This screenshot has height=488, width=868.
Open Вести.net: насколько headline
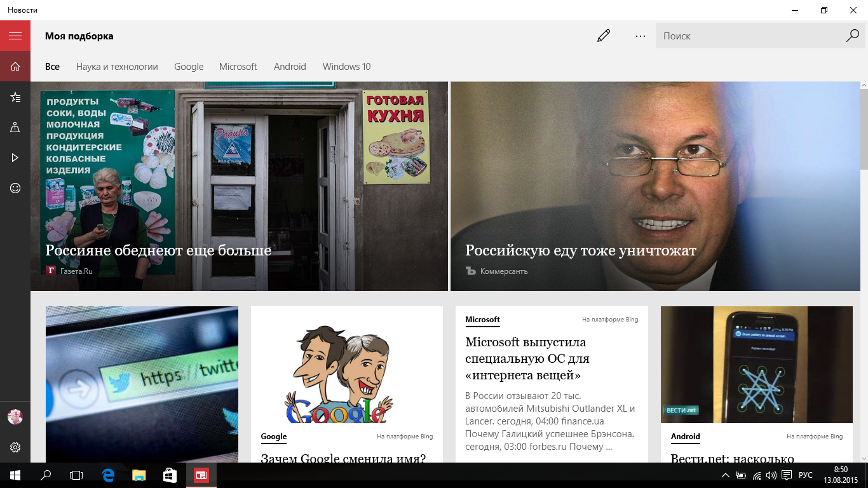point(733,457)
